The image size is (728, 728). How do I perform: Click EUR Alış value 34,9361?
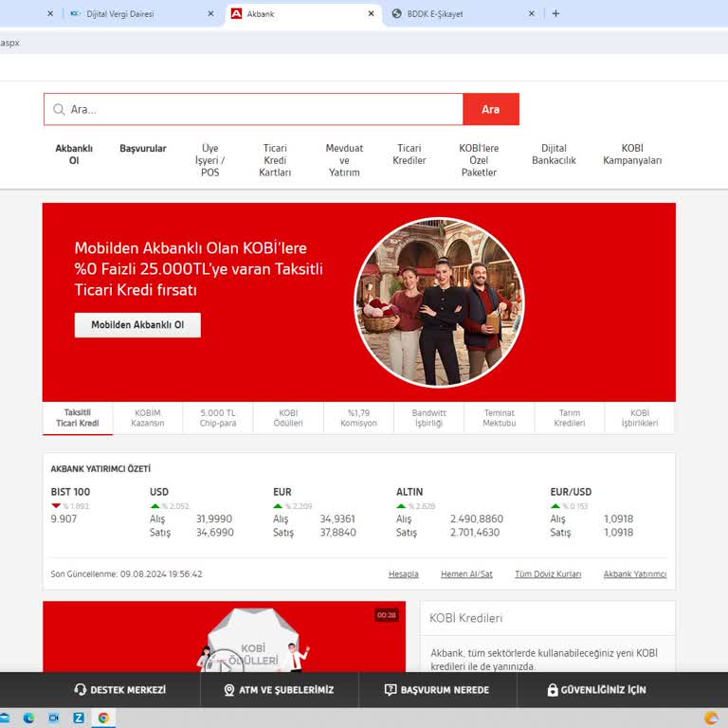tap(337, 519)
